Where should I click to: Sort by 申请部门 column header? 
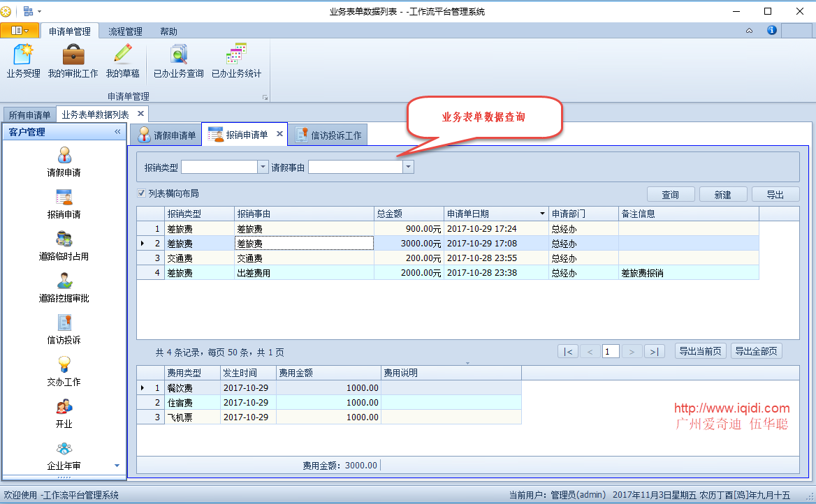tap(583, 214)
